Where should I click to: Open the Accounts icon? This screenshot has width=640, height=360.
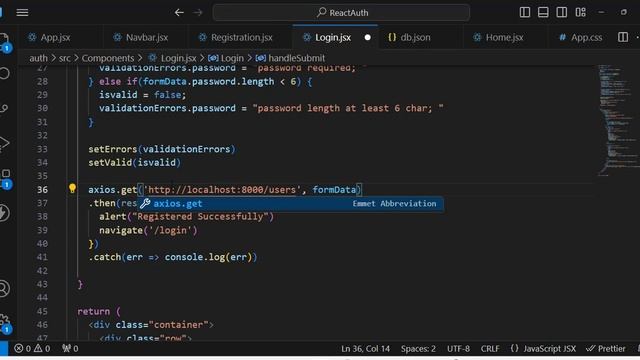4,289
